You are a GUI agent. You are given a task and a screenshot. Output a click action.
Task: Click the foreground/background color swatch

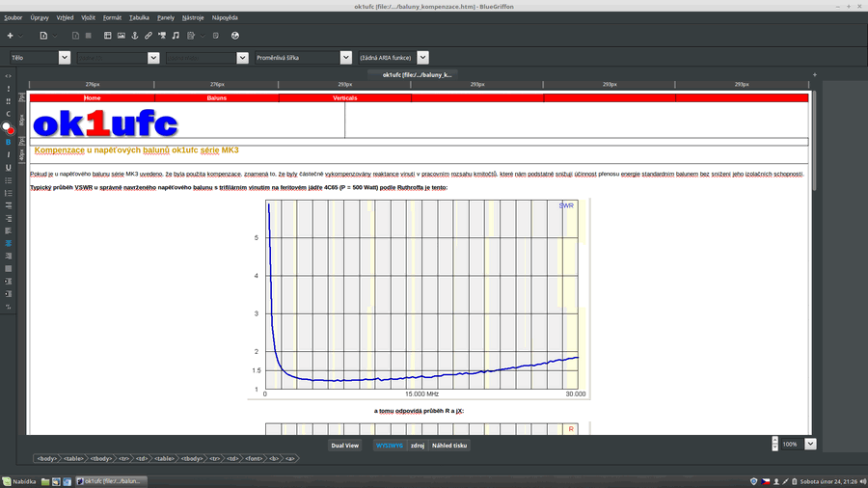(x=9, y=127)
